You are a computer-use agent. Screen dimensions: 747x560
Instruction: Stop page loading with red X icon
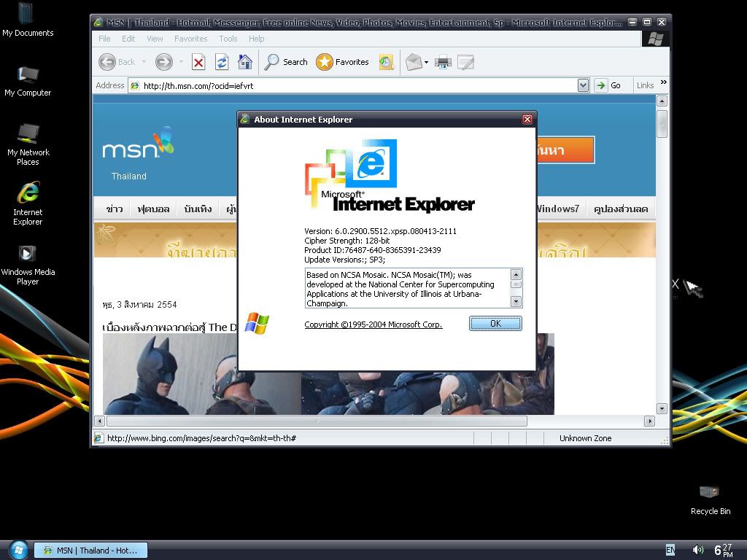click(x=198, y=62)
